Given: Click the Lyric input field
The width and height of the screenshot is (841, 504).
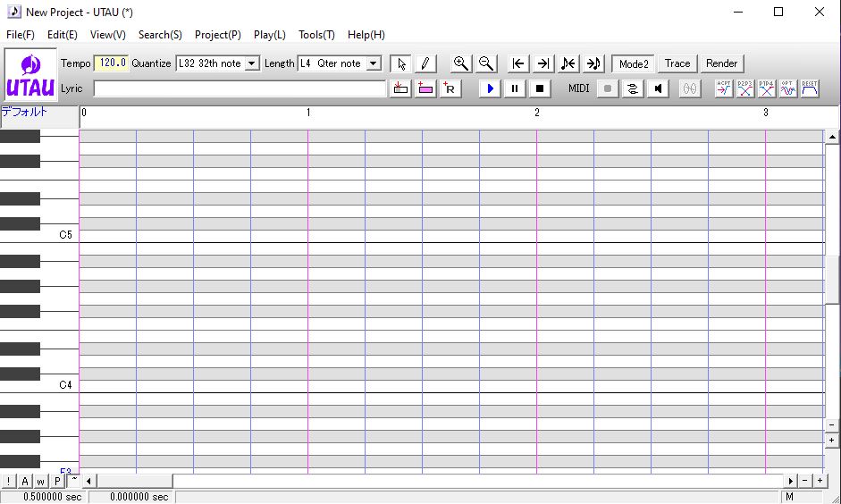Looking at the screenshot, I should (x=240, y=88).
